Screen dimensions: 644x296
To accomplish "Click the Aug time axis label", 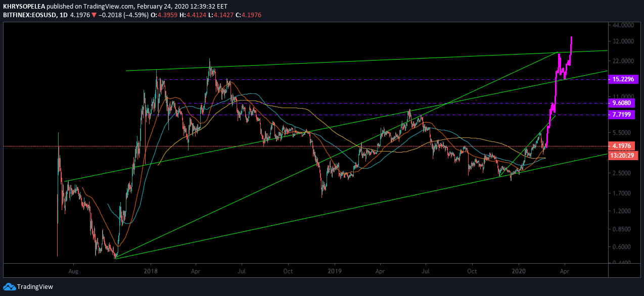I will [73, 271].
